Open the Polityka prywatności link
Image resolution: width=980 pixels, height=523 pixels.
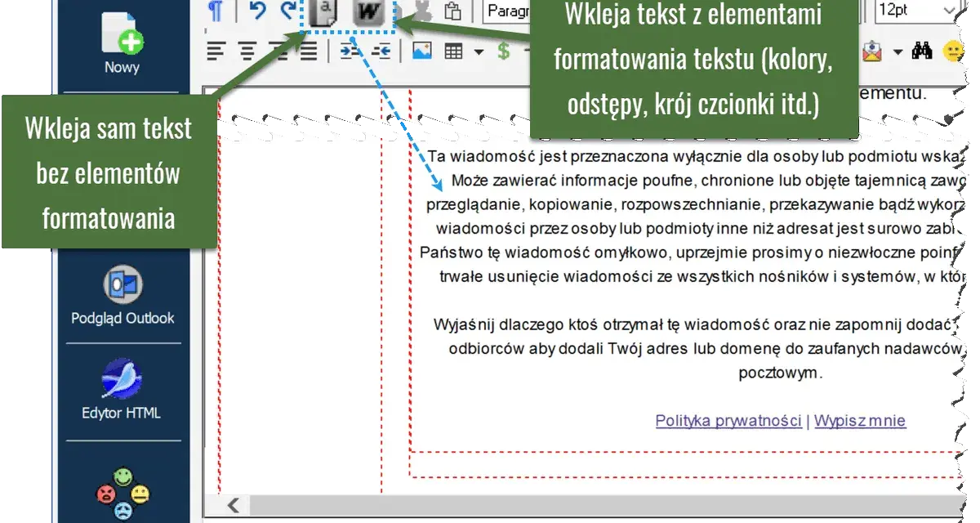tap(728, 421)
